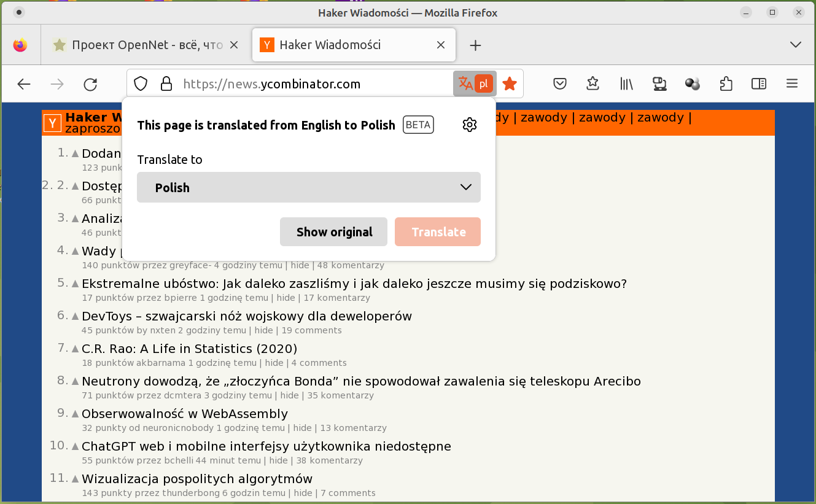Open the DevToys story link
Image resolution: width=816 pixels, height=504 pixels.
pyautogui.click(x=246, y=316)
